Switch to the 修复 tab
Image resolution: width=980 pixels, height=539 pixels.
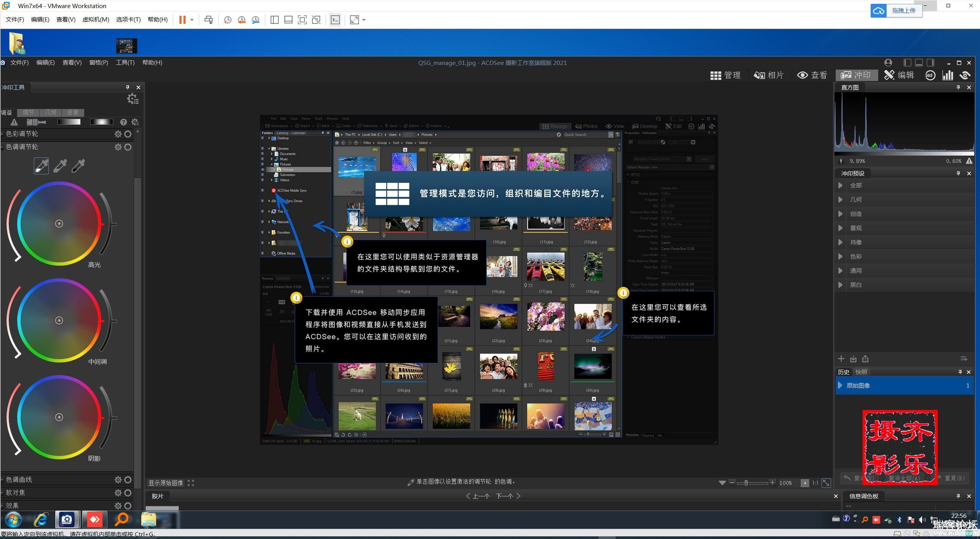point(73,113)
